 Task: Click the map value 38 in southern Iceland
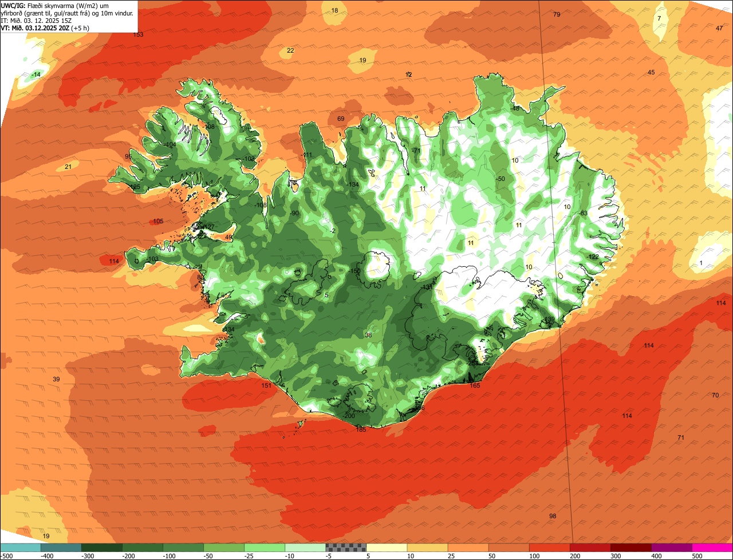click(368, 335)
